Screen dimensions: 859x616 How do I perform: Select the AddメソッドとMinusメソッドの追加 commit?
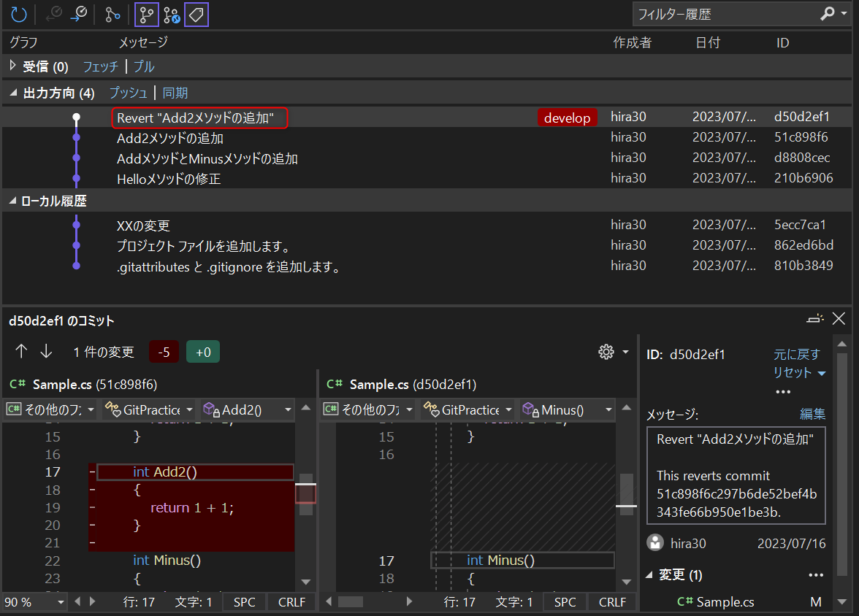(x=427, y=158)
